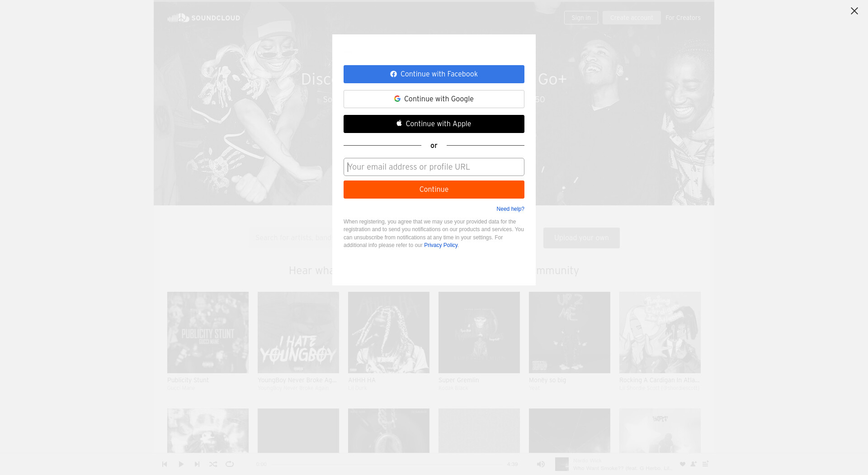Click the SoundCloud logo in the header
This screenshot has width=868, height=475.
point(203,18)
